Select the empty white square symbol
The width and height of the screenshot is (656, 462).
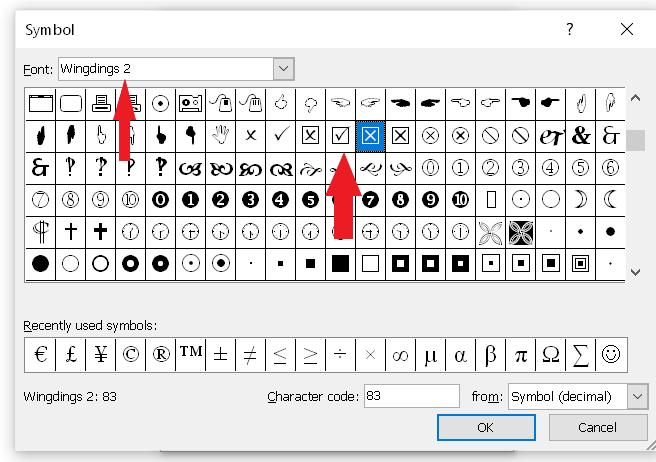(370, 264)
